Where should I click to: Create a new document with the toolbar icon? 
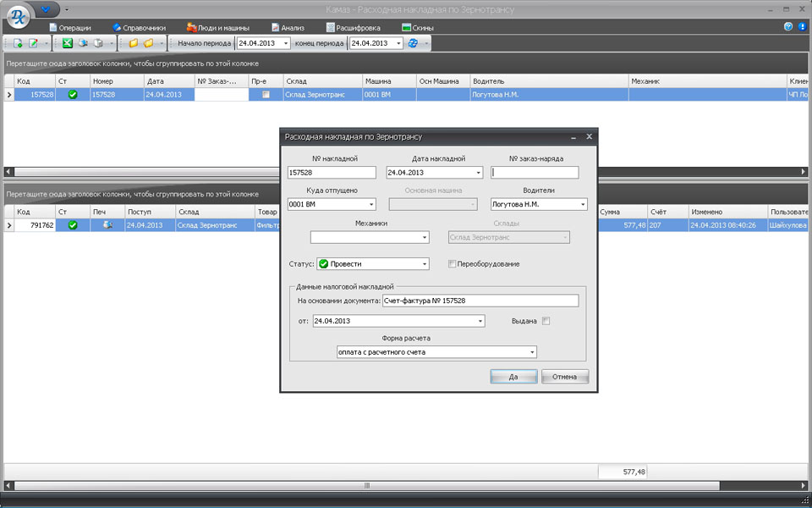coord(17,43)
